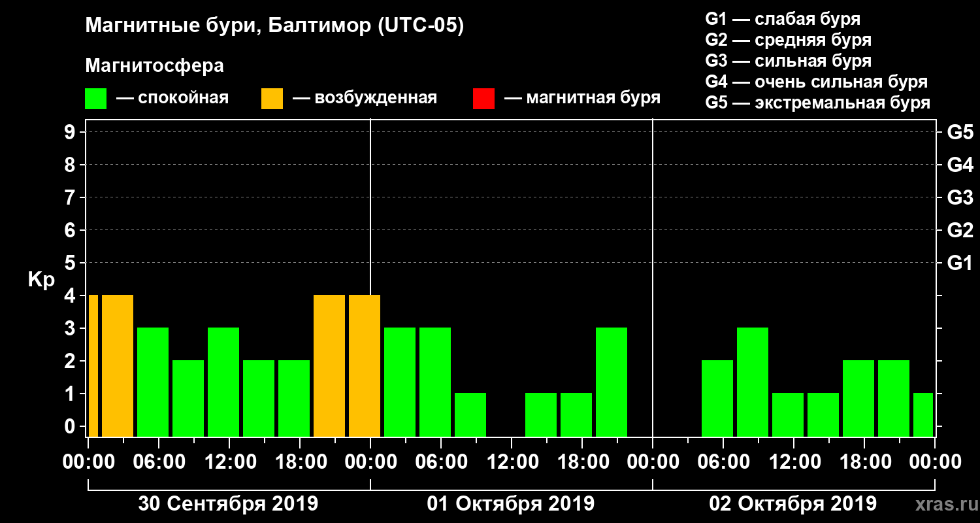Click the '06:00' tick label above 30 Сентября
This screenshot has height=523, width=980.
(x=159, y=462)
